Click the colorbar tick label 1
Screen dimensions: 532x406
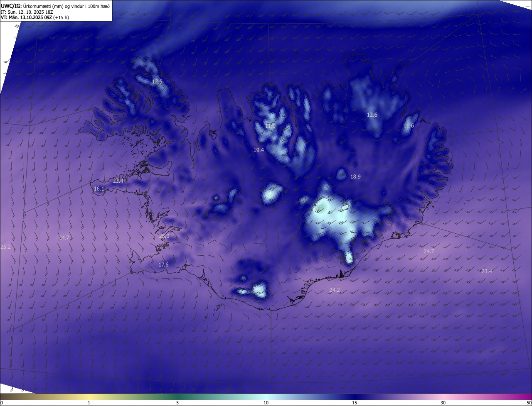point(89,403)
